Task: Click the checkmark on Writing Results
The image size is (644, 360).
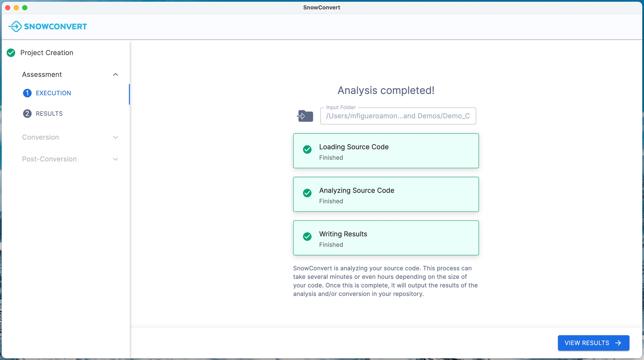Action: pos(307,237)
